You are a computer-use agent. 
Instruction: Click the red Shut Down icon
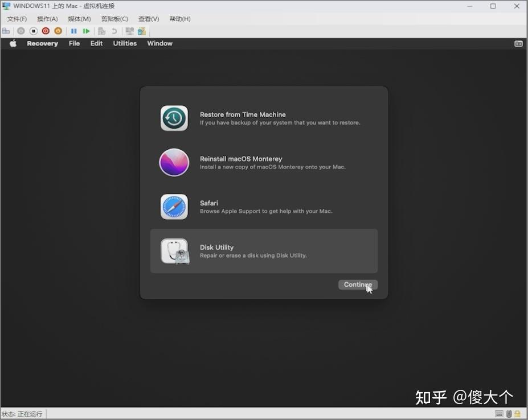coord(46,31)
